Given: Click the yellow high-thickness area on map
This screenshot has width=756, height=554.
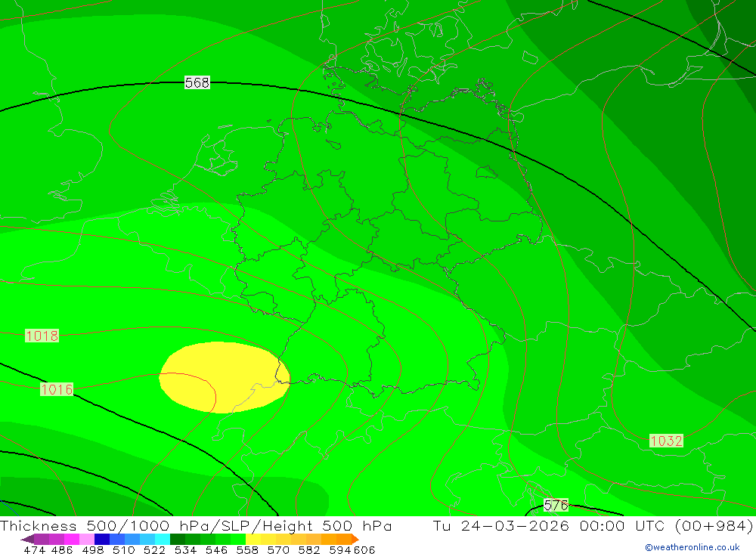Looking at the screenshot, I should point(225,378).
